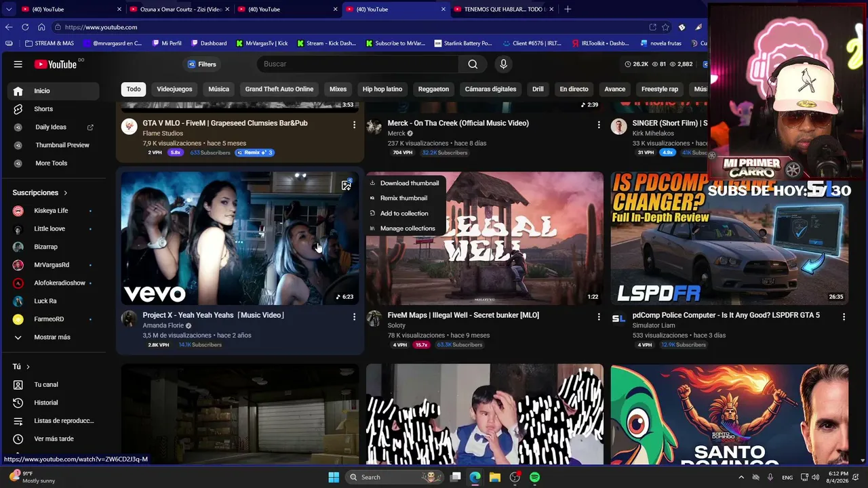The image size is (868, 488).
Task: Open options menu for Illegal Well video
Action: [x=599, y=317]
